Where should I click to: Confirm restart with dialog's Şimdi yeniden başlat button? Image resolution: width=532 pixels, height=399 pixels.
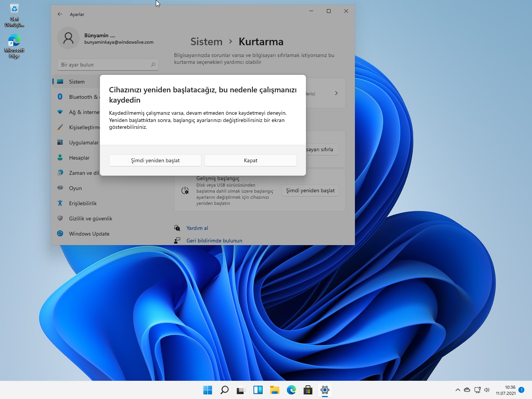pyautogui.click(x=155, y=160)
